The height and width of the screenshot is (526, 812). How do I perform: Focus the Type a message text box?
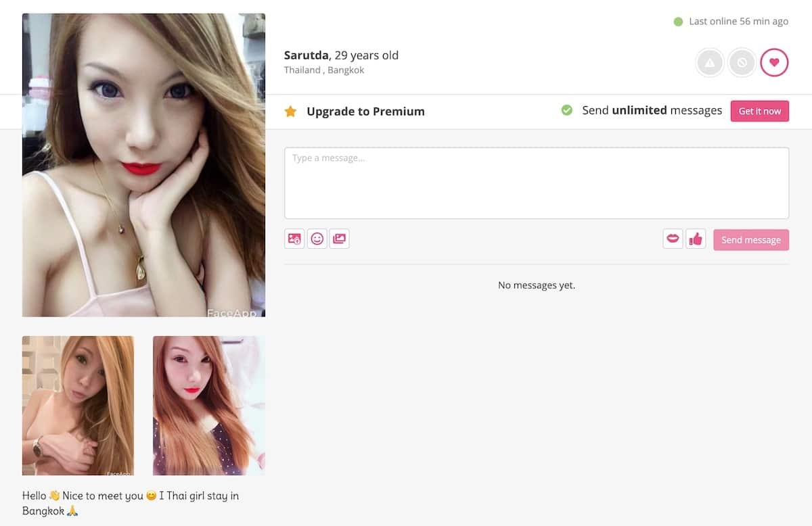pos(537,183)
